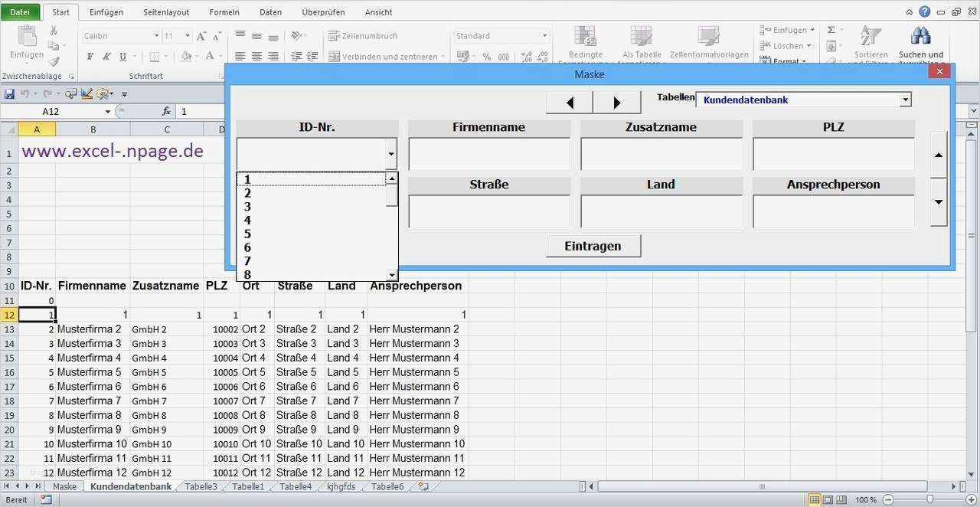Increase font size with the large A icon
This screenshot has height=507, width=980.
point(201,36)
